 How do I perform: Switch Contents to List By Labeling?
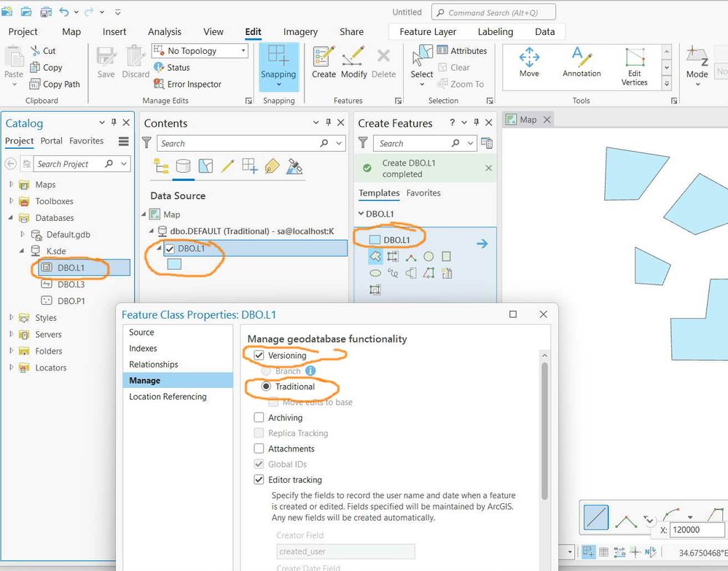[x=272, y=166]
